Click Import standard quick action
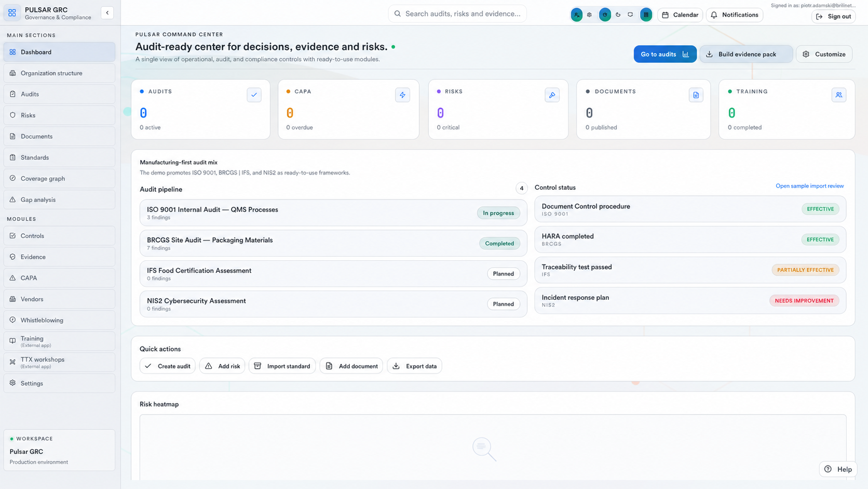Screen dimensions: 868x489 pos(282,366)
